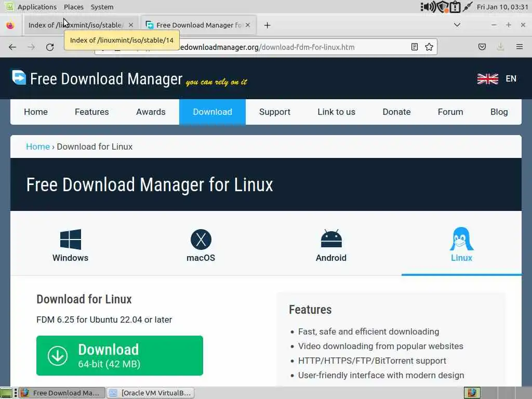Switch to Oracle VM VirtualBox taskbar window
This screenshot has height=399, width=532.
click(151, 393)
